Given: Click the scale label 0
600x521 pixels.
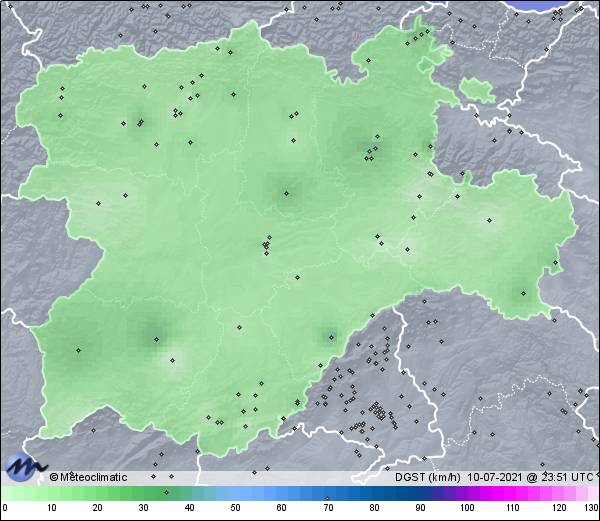Looking at the screenshot, I should (x=5, y=508).
